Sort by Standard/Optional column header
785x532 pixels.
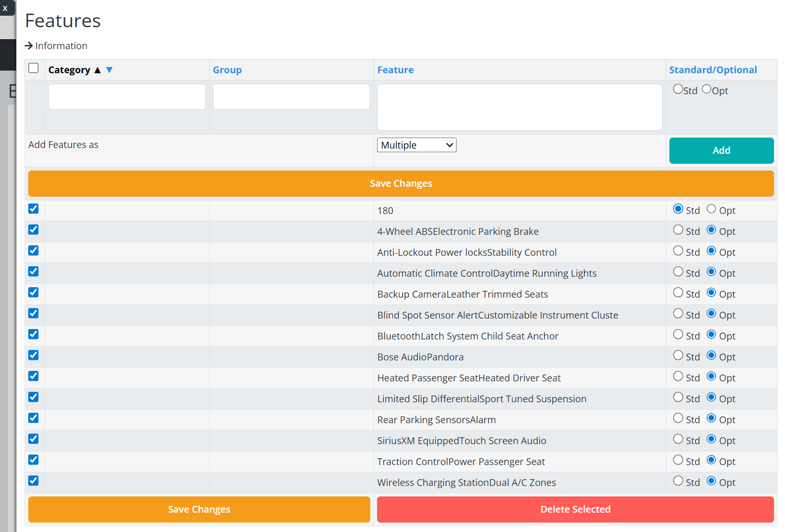pos(713,70)
